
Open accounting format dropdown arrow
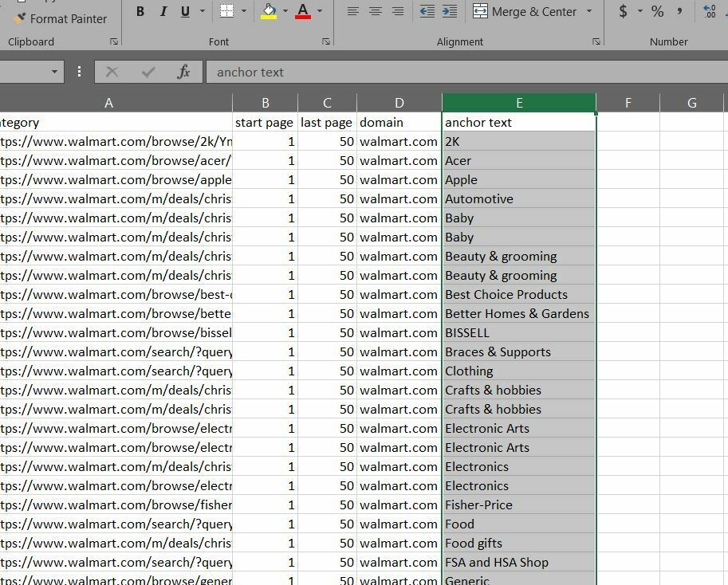pyautogui.click(x=640, y=10)
